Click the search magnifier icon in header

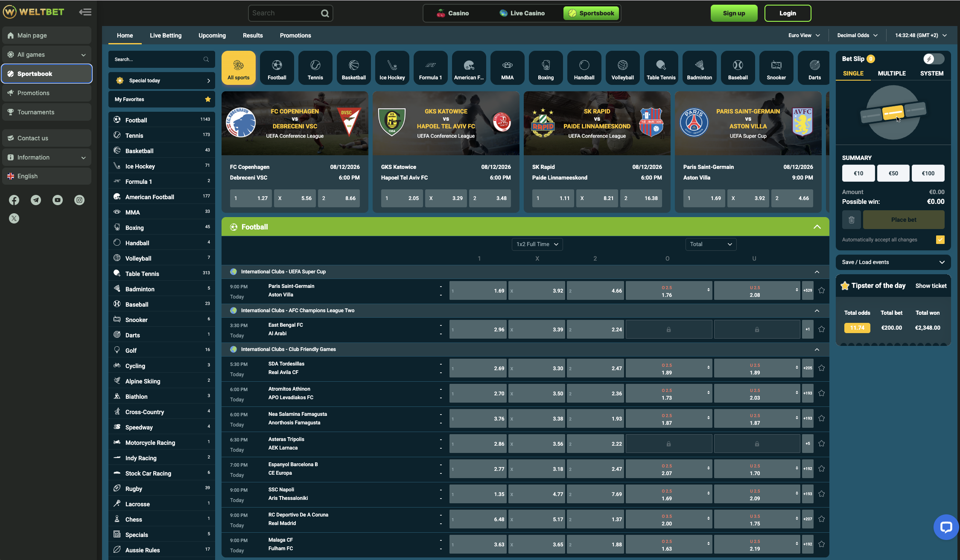click(x=325, y=13)
